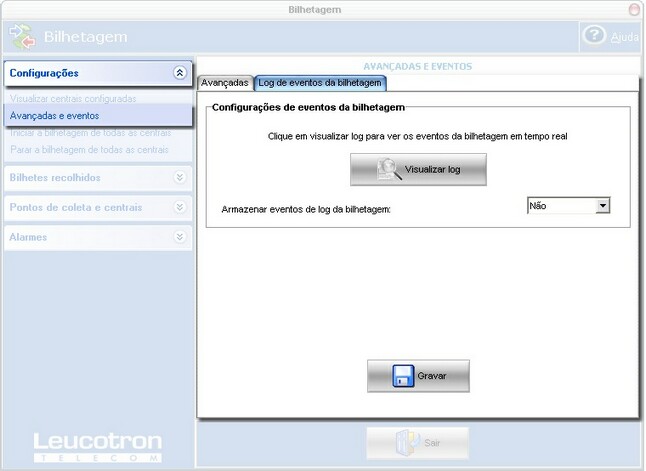Click the Leucotron Telecom logo
This screenshot has width=646, height=471.
[97, 447]
